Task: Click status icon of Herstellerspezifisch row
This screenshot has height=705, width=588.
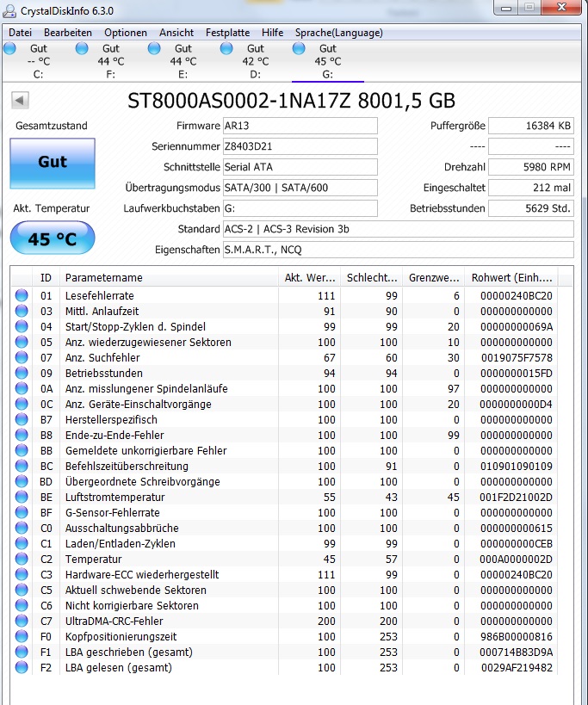Action: tap(22, 419)
